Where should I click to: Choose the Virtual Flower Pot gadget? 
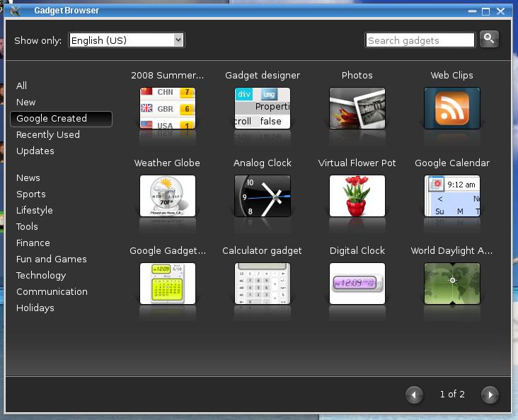[x=357, y=196]
